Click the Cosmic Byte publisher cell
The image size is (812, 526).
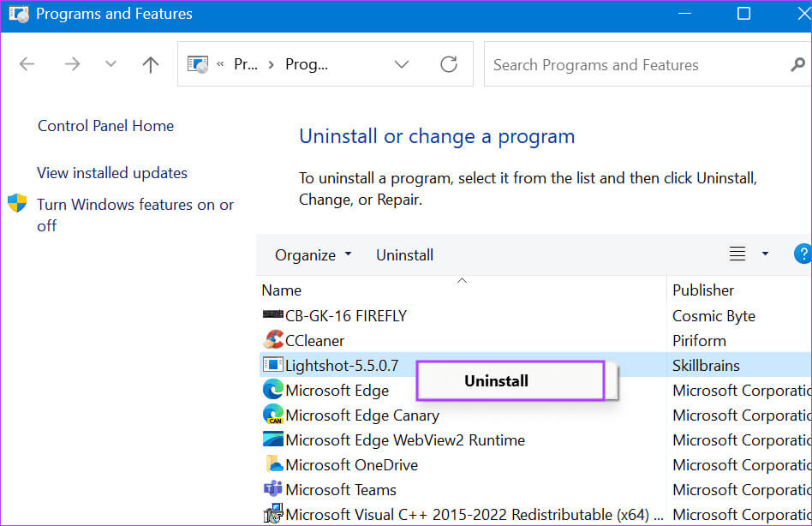pos(713,316)
